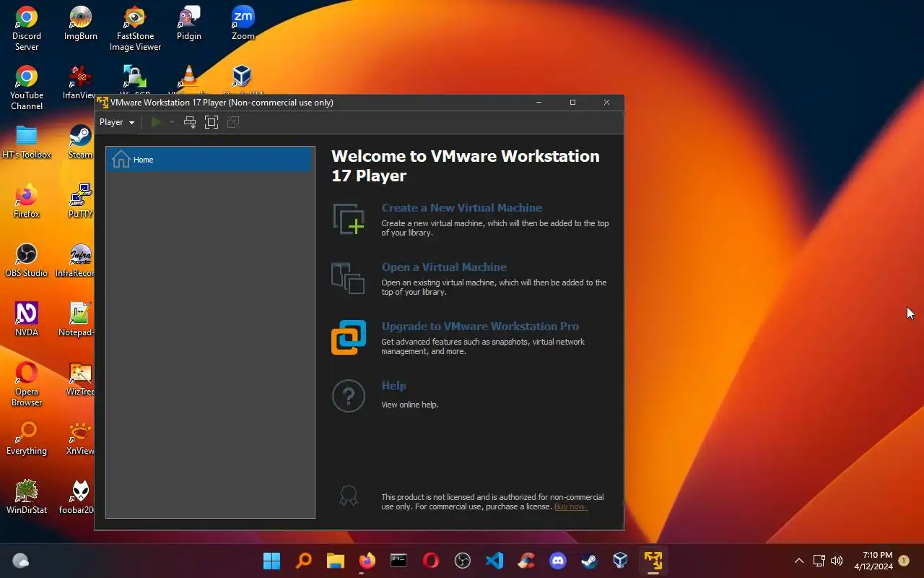924x578 pixels.
Task: Open Command Prompt from the taskbar
Action: [399, 561]
